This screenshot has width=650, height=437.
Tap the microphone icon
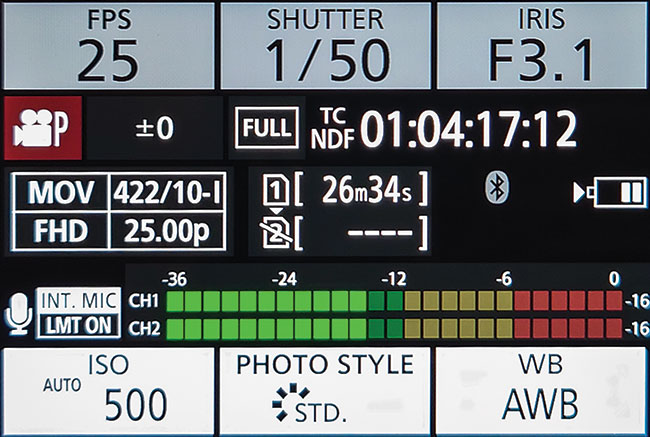(x=19, y=313)
